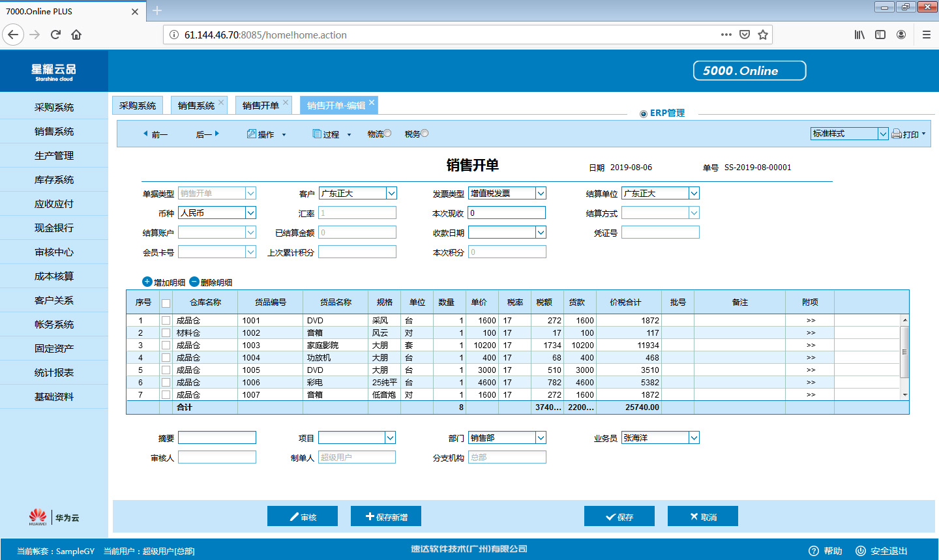
Task: Show site information icon in address bar
Action: (x=174, y=35)
